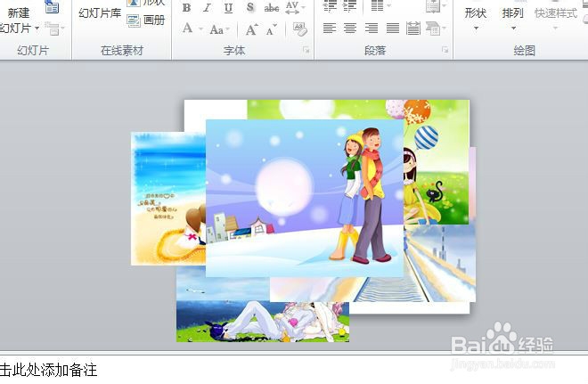Expand the Aa change case dropdown arrow
The image size is (588, 384).
pyautogui.click(x=228, y=29)
